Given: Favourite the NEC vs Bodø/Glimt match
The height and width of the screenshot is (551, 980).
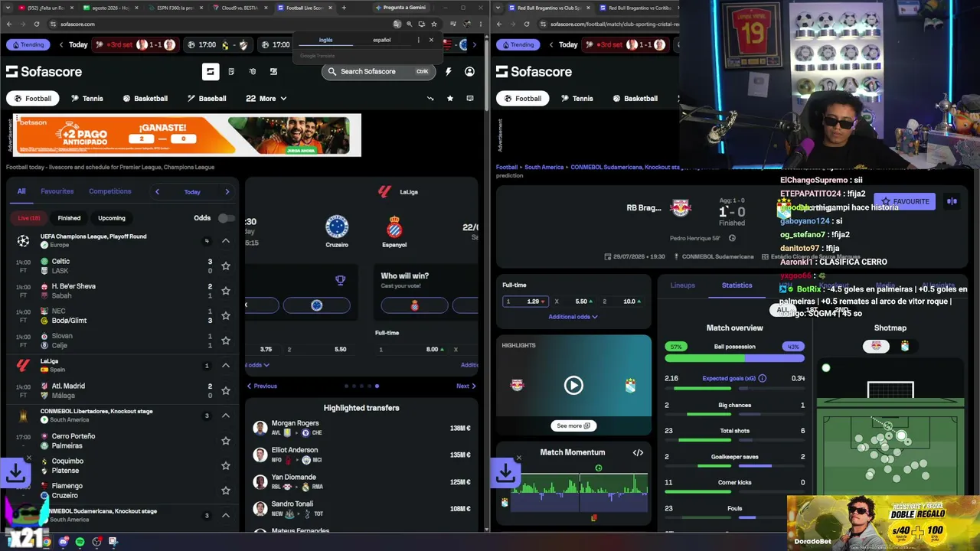Looking at the screenshot, I should click(226, 315).
